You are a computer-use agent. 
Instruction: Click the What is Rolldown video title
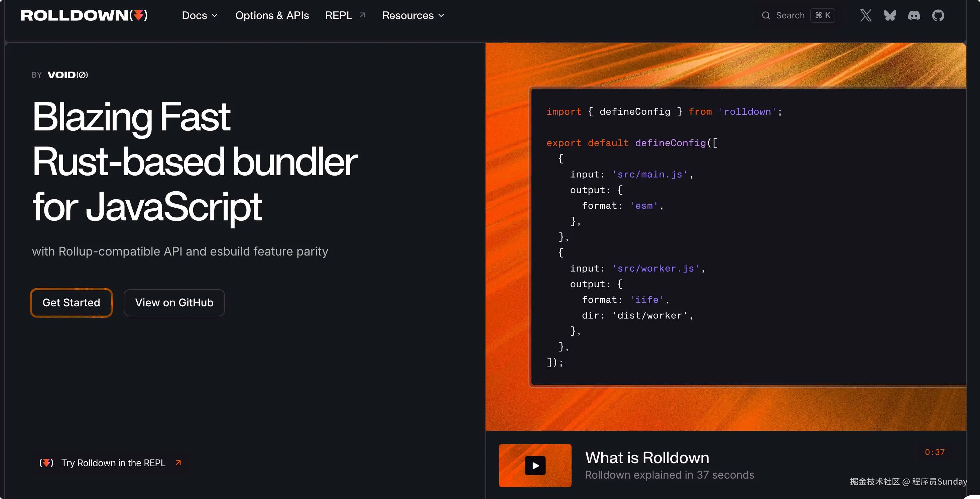click(x=647, y=458)
